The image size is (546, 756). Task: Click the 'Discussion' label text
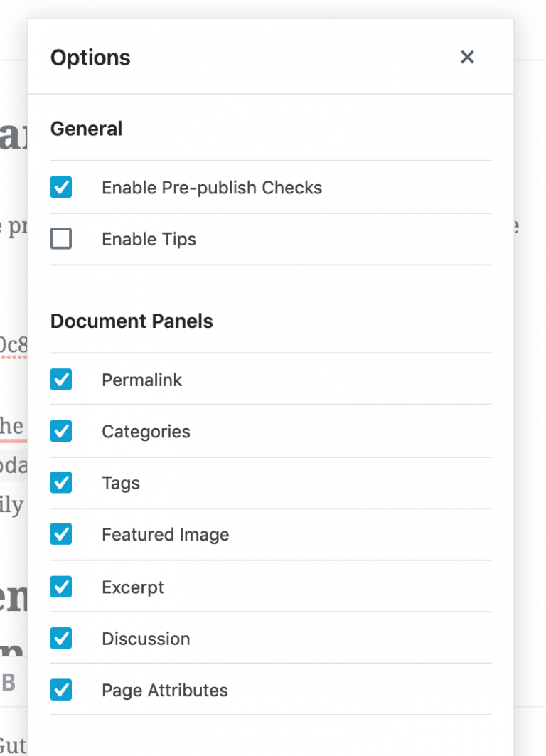(x=146, y=638)
